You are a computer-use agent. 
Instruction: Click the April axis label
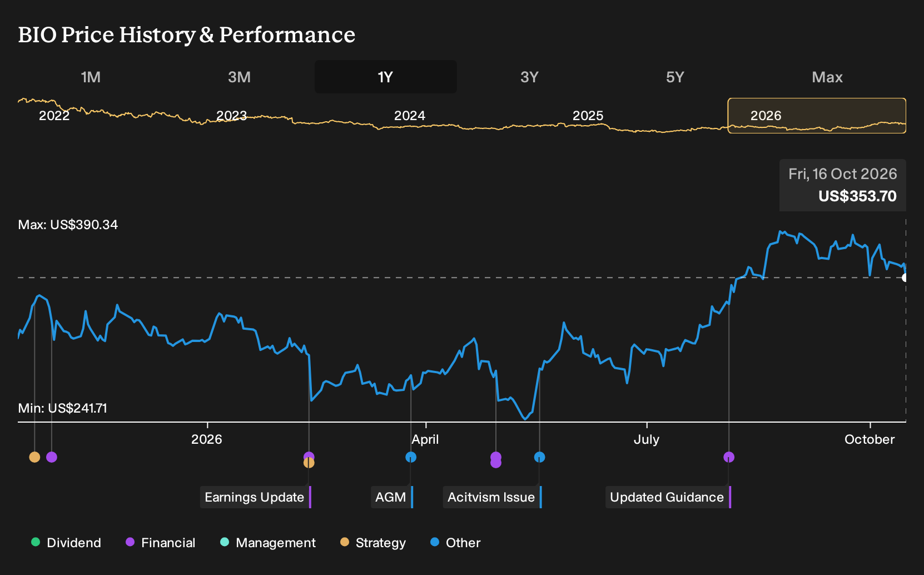425,439
